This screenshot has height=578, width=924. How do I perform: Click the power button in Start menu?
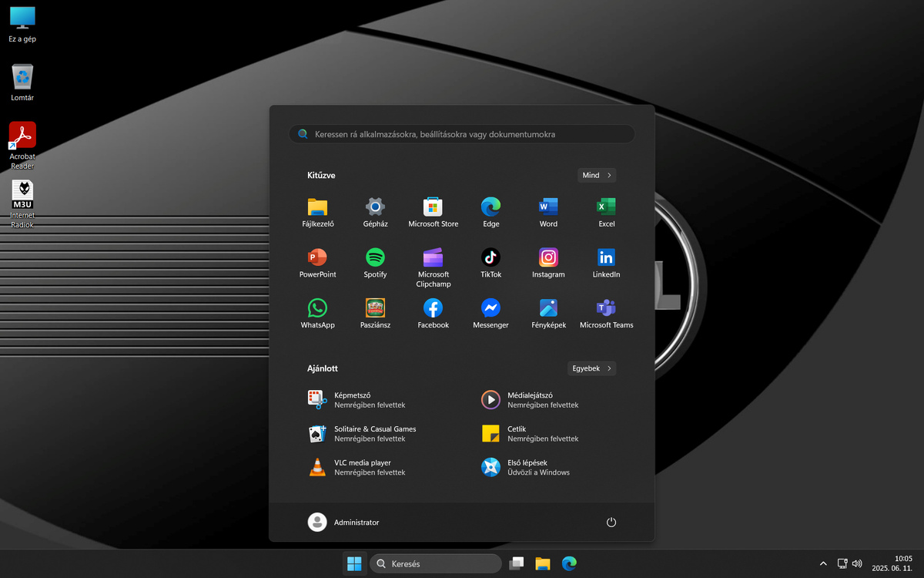(611, 523)
